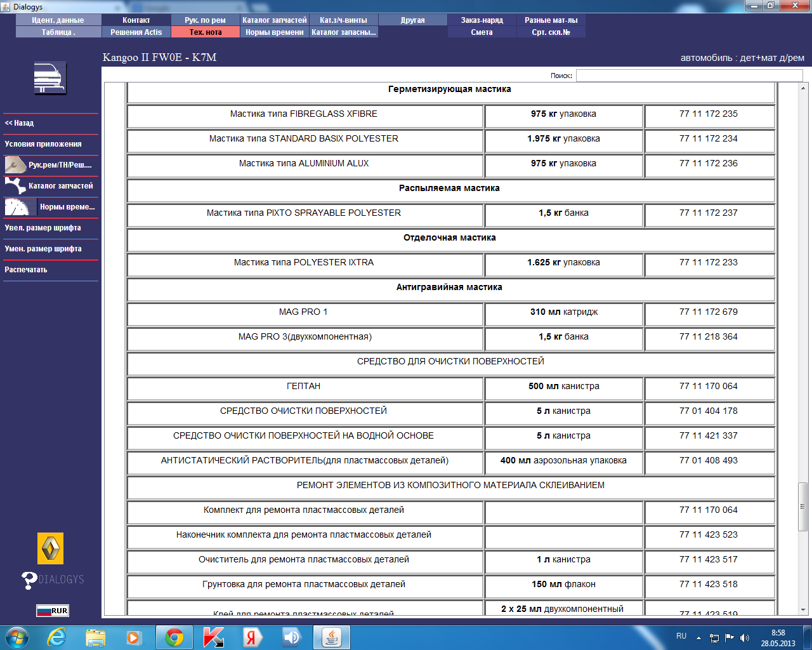Select the ГЕПТАН cell
The height and width of the screenshot is (650, 812).
coord(304,388)
